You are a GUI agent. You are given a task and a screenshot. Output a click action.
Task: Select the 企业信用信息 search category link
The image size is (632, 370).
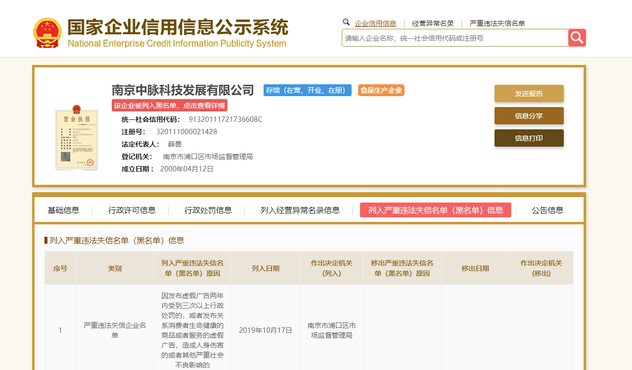click(x=375, y=23)
